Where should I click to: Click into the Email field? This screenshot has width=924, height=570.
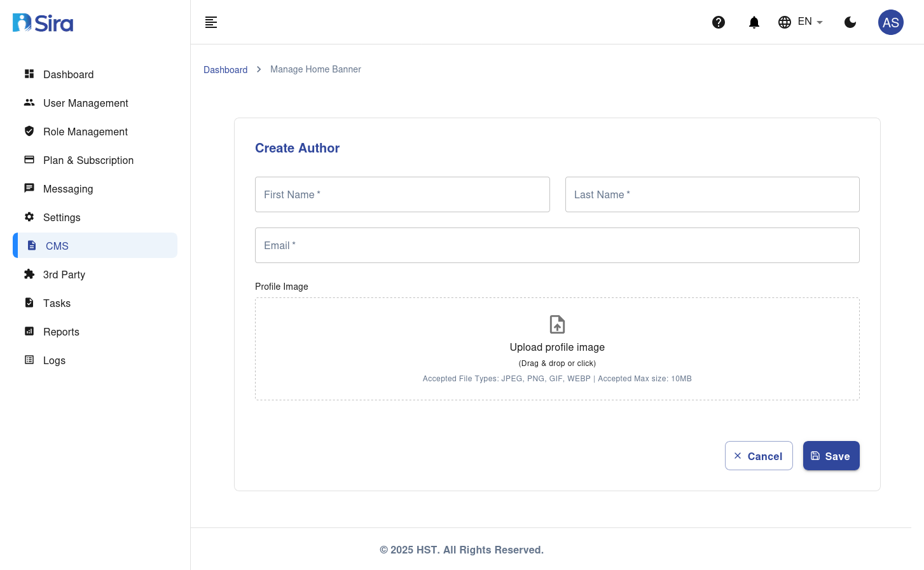coord(557,245)
